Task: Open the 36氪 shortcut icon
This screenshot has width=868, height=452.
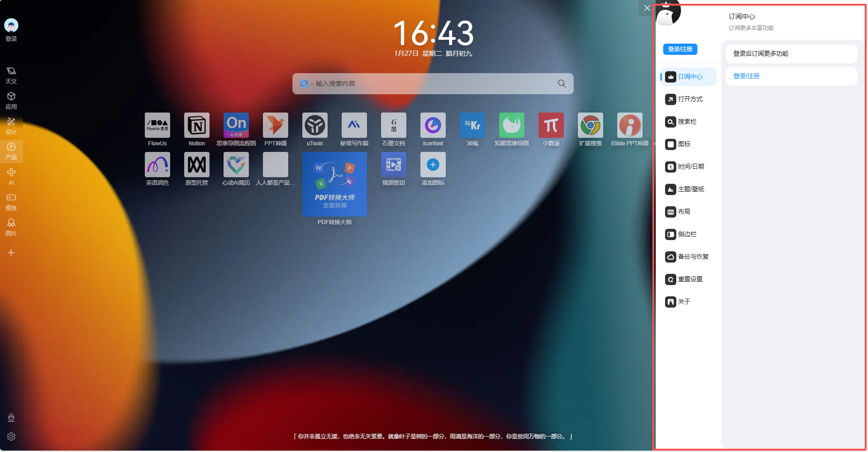Action: coord(472,125)
